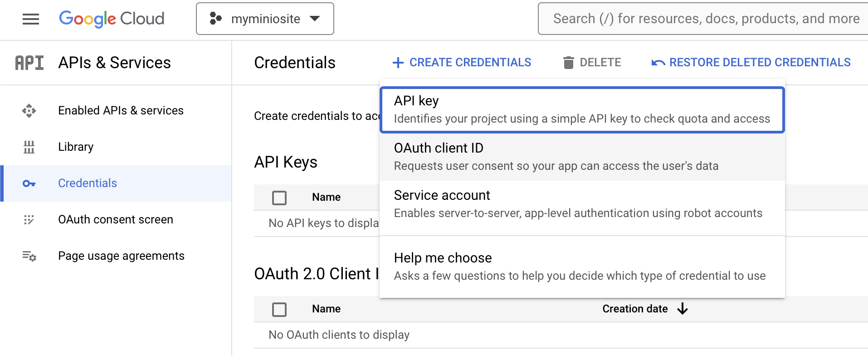868x356 pixels.
Task: Check the API Keys select-all checkbox
Action: click(x=279, y=198)
